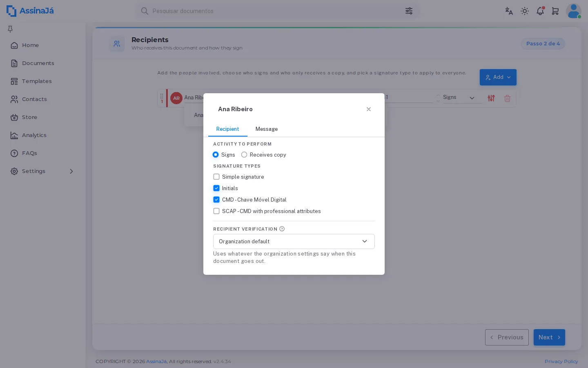Open Analytics in sidebar
Image resolution: width=588 pixels, height=368 pixels.
(34, 135)
